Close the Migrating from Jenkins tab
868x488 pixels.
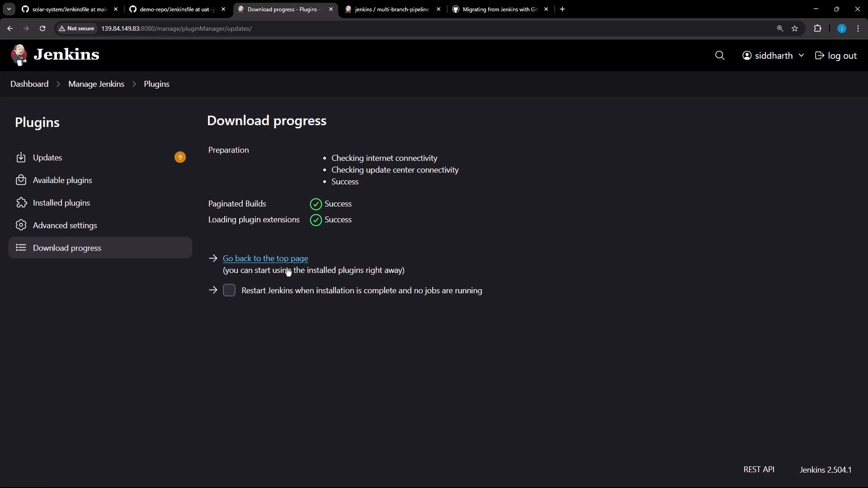[546, 9]
